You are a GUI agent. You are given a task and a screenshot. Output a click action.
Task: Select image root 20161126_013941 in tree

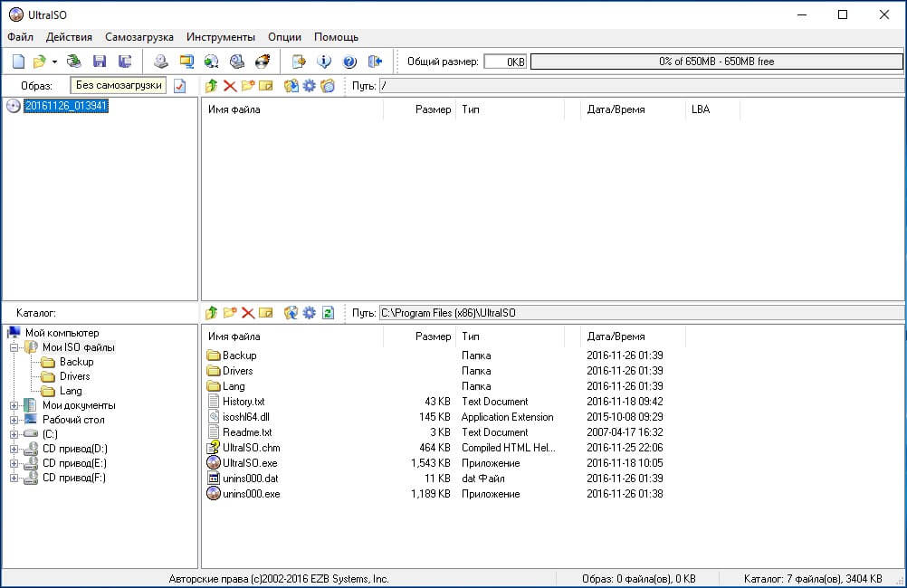(66, 106)
